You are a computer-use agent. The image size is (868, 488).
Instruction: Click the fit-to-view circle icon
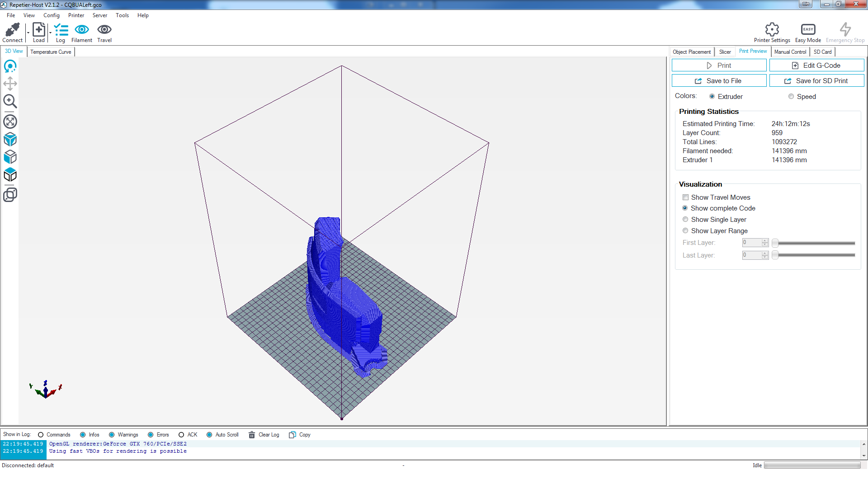(10, 122)
